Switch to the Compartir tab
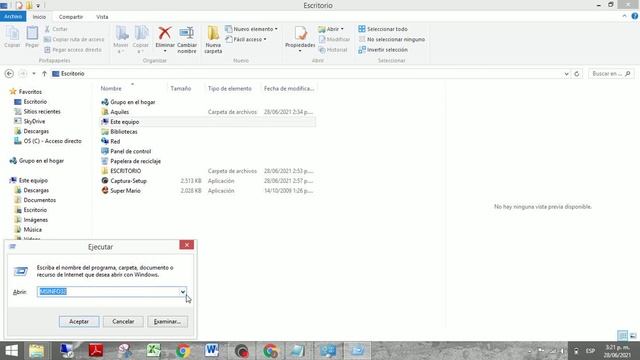 tap(71, 17)
